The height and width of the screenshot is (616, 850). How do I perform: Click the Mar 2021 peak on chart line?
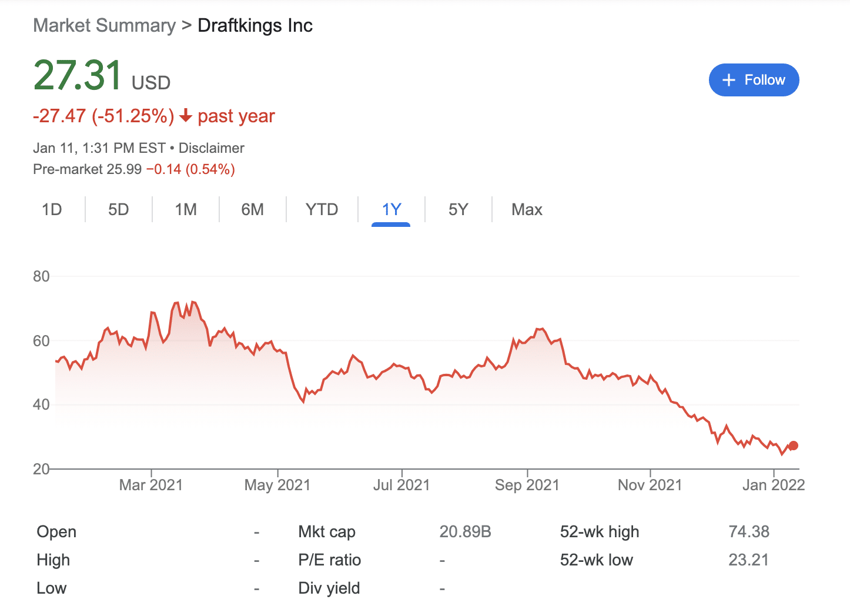(193, 302)
